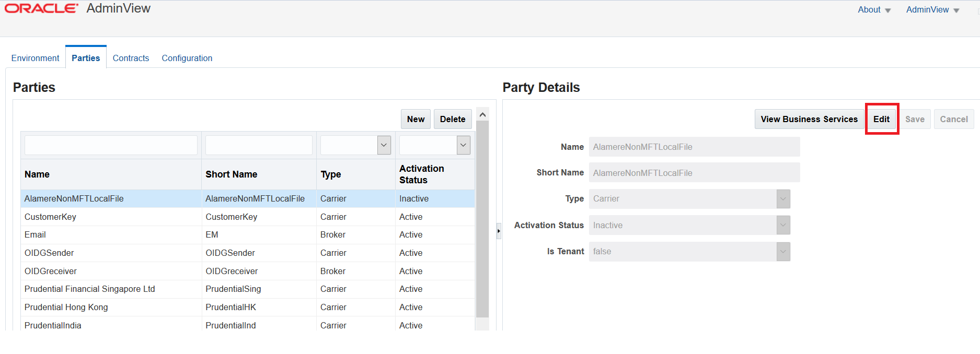Select the Email party row
Screen dimensions: 980x354
coord(248,235)
